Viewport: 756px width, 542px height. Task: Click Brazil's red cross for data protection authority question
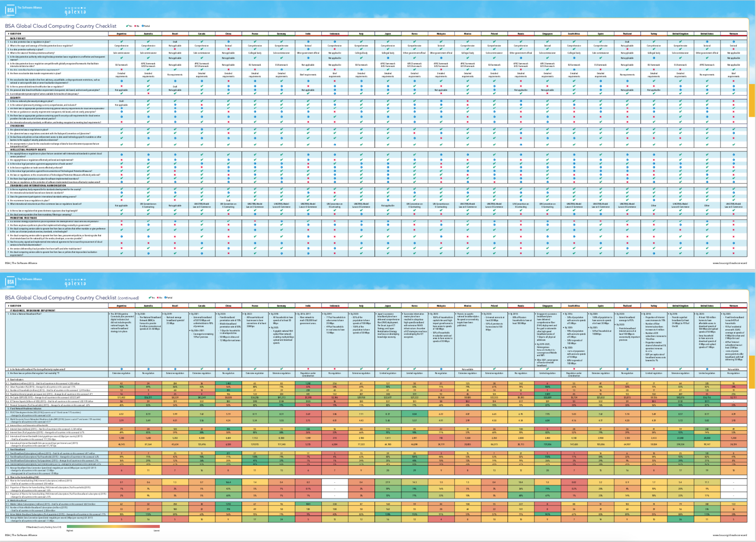point(175,49)
